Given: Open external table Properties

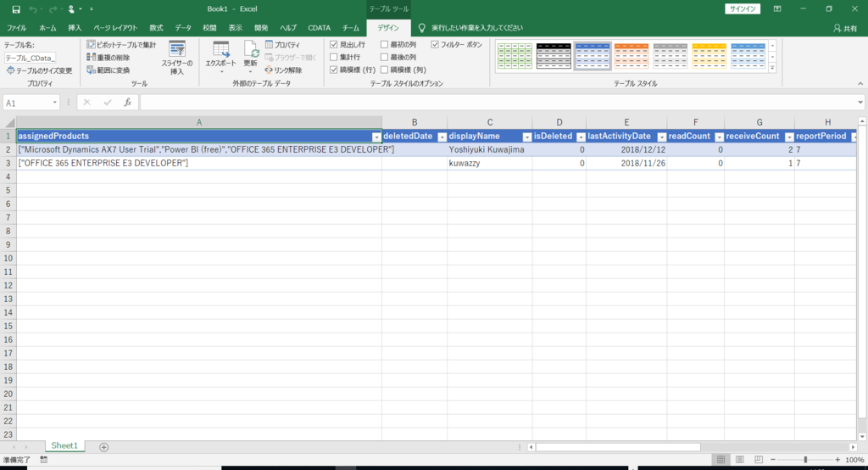Looking at the screenshot, I should pos(283,44).
